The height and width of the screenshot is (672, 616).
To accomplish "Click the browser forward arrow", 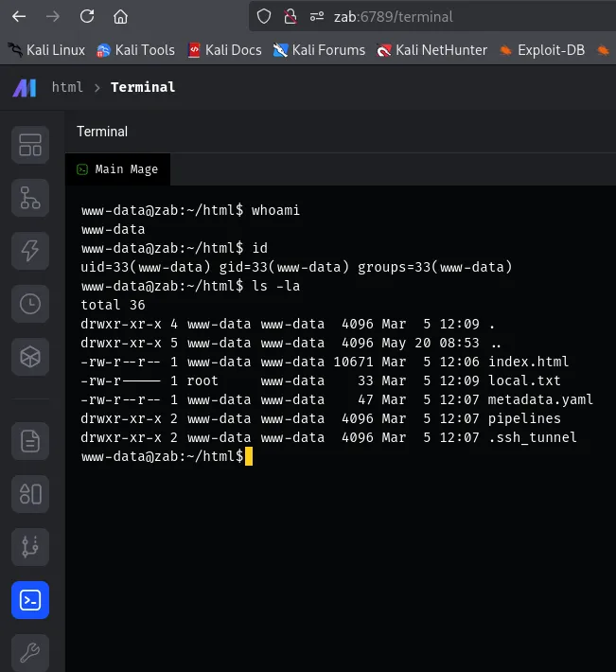I will coord(53,17).
